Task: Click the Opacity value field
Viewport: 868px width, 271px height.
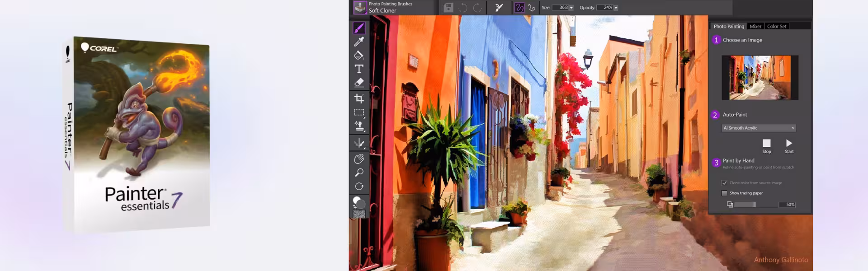Action: click(605, 8)
